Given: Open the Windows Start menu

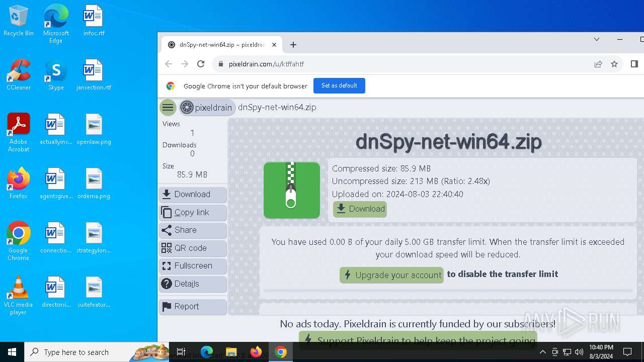Looking at the screenshot, I should tap(12, 352).
